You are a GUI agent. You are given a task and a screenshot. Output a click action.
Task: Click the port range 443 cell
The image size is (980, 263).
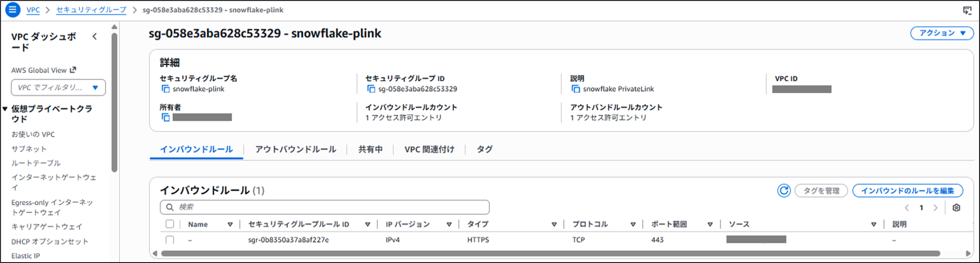pos(657,240)
